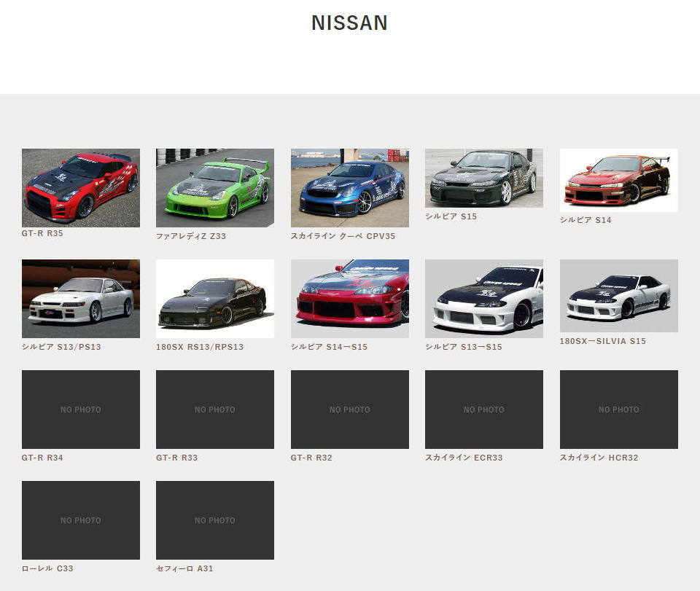Click the red GT-R R35 car thumbnail
The width and height of the screenshot is (700, 591).
click(x=80, y=187)
